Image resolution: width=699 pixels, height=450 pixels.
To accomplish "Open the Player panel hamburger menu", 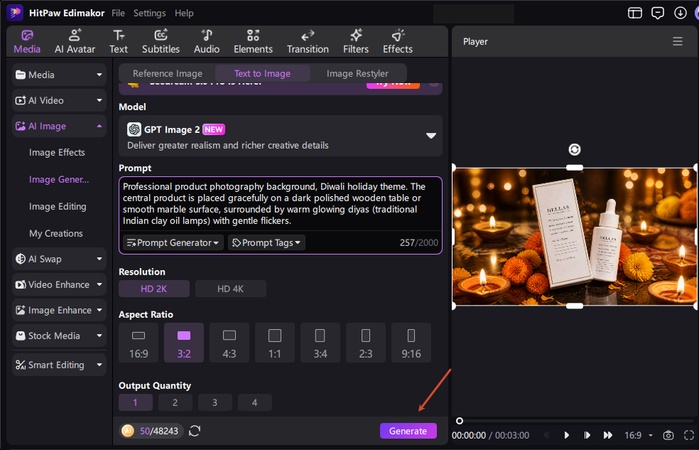I will click(x=678, y=41).
